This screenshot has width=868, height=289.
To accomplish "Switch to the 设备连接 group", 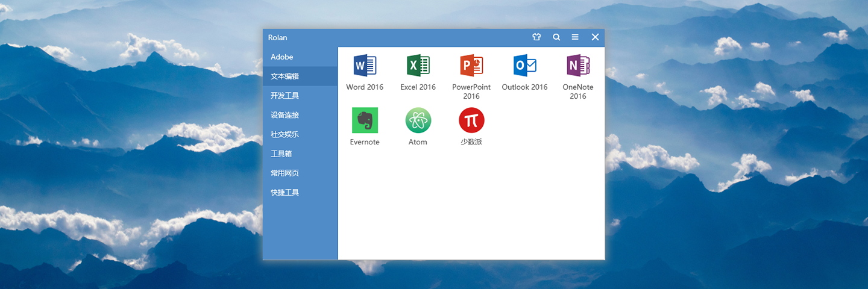I will [x=300, y=115].
